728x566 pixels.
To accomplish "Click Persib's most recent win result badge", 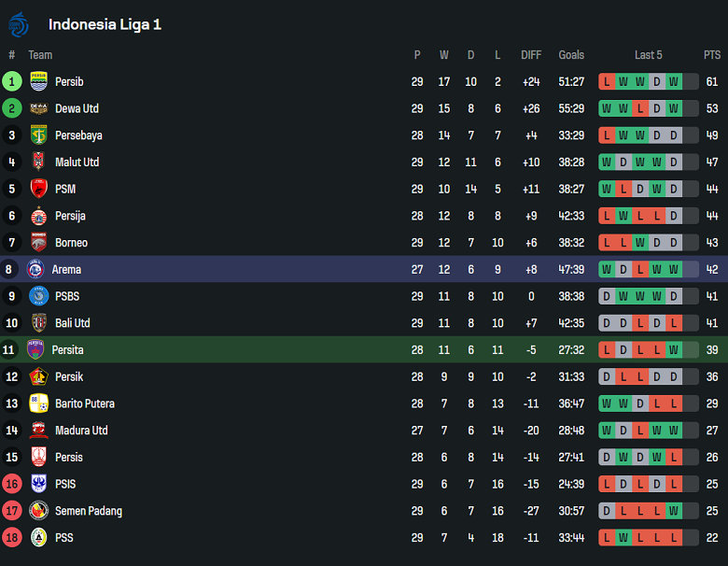I will pyautogui.click(x=673, y=81).
